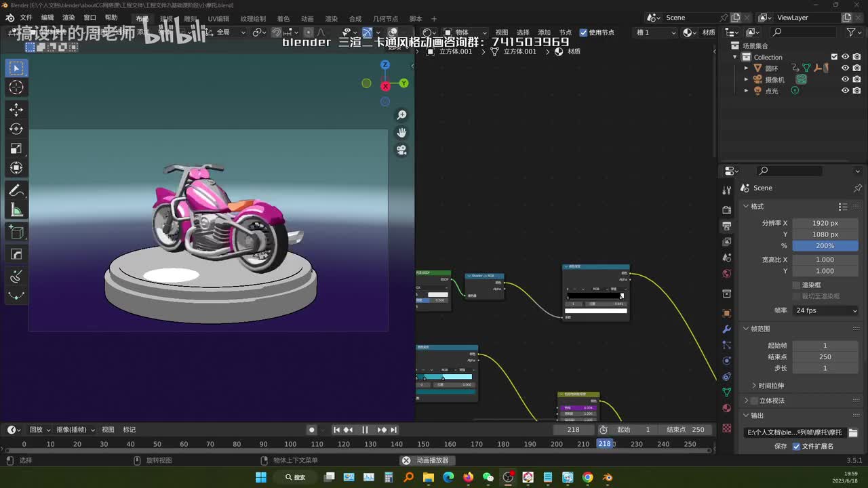Select the Scale tool in viewport toolbar

[x=16, y=148]
